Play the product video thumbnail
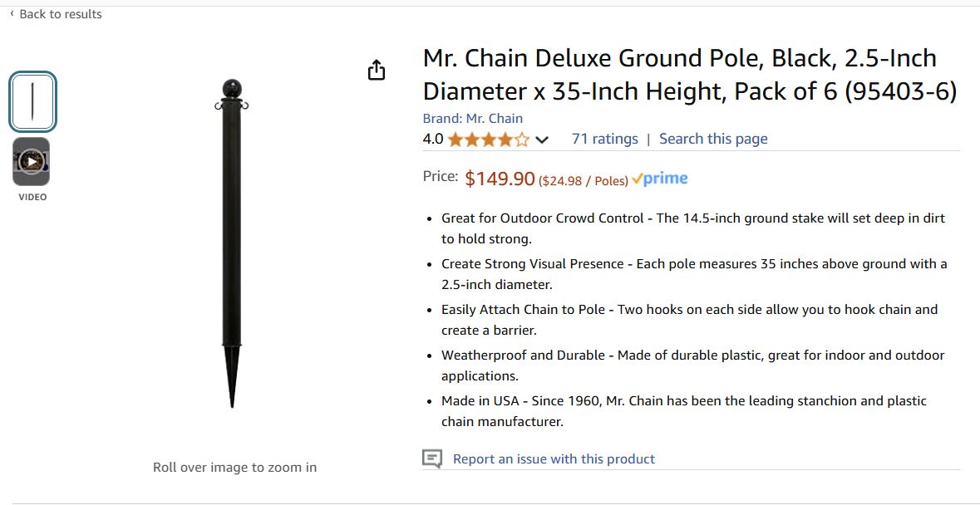 pos(32,161)
